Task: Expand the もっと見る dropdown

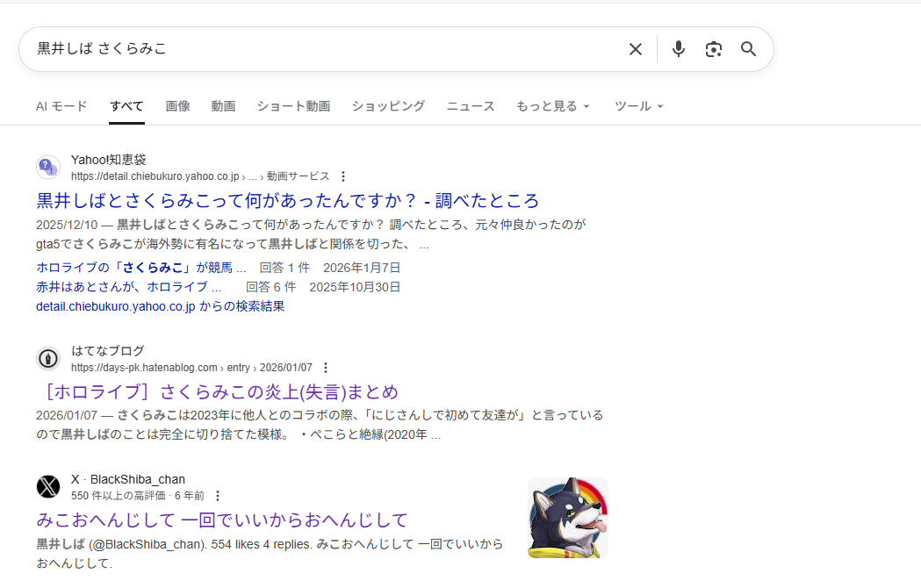Action: pyautogui.click(x=552, y=106)
